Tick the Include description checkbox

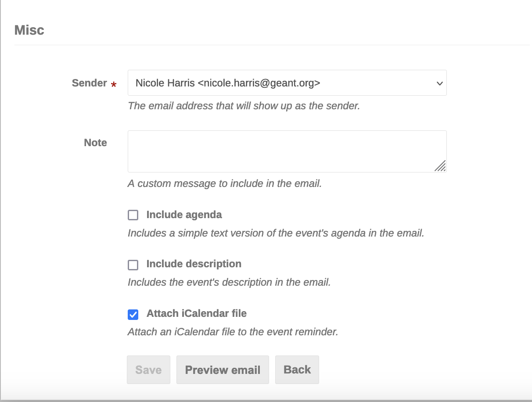click(x=133, y=265)
